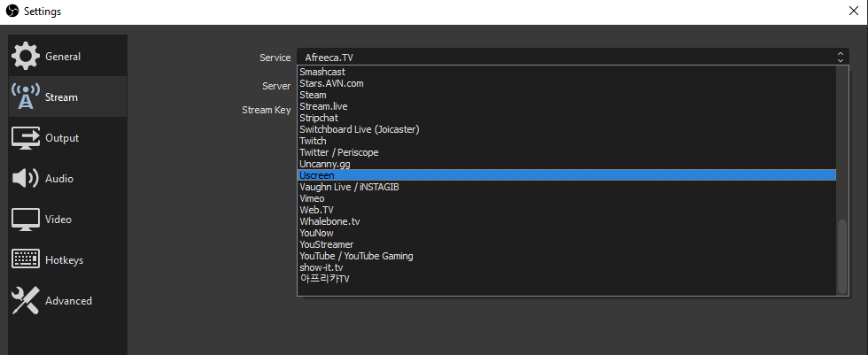Pick Stripchat from the list
868x355 pixels.
[x=566, y=118]
